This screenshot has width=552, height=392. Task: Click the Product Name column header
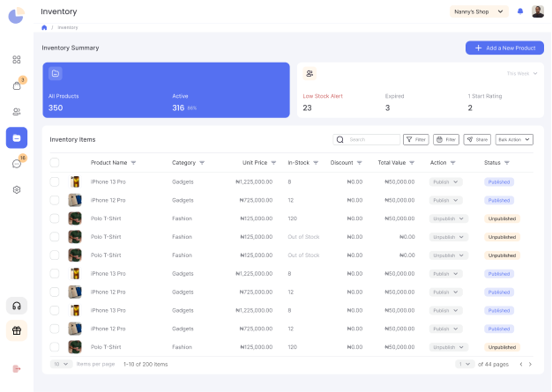point(108,163)
